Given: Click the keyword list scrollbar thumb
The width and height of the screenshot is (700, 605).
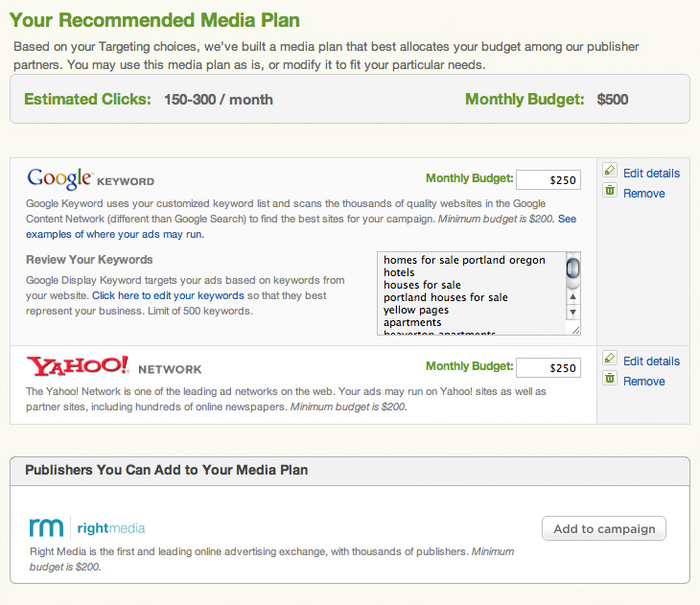Looking at the screenshot, I should (572, 268).
